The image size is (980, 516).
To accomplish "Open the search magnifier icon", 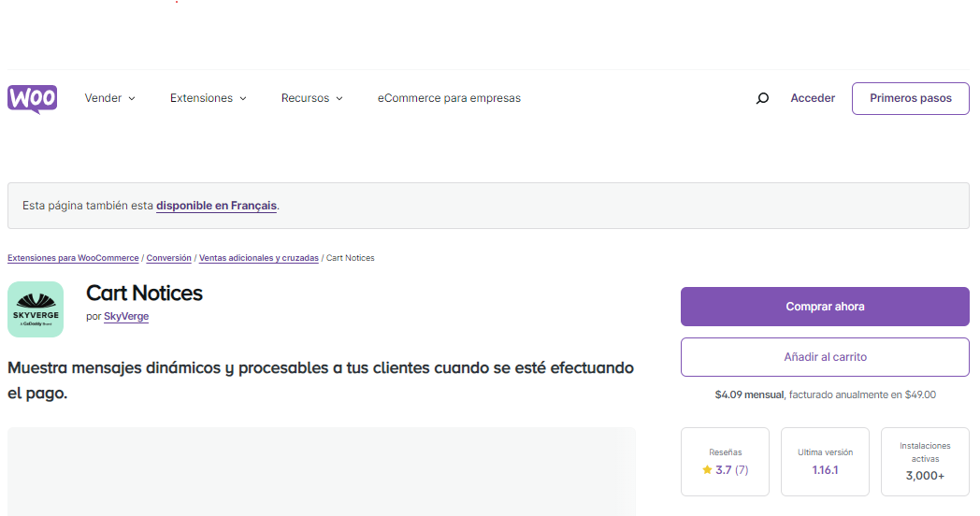I will pyautogui.click(x=762, y=98).
